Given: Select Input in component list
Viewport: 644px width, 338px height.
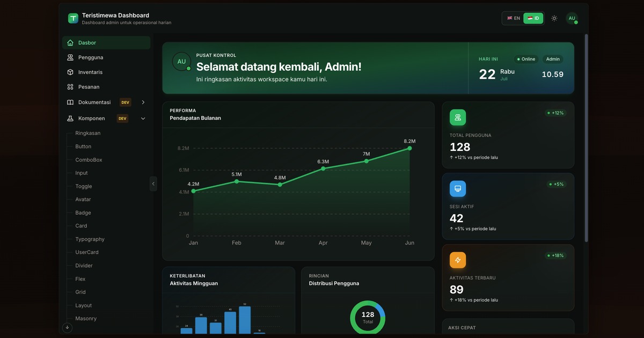Looking at the screenshot, I should [82, 173].
